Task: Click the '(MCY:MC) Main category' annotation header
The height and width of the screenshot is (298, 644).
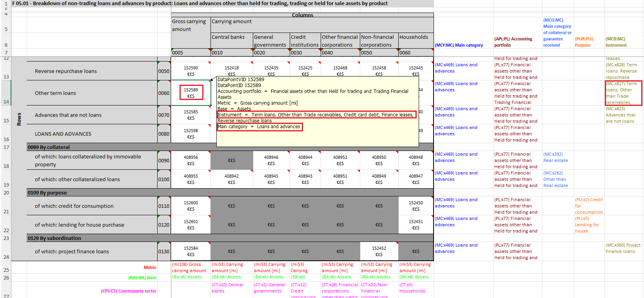Action: click(459, 45)
